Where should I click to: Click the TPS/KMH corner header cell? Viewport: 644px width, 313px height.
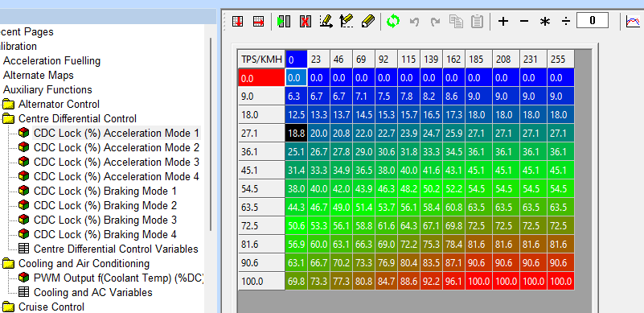tap(261, 60)
